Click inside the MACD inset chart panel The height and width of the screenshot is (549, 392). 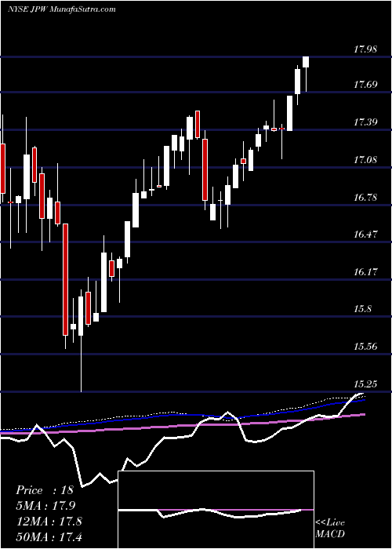click(x=216, y=510)
